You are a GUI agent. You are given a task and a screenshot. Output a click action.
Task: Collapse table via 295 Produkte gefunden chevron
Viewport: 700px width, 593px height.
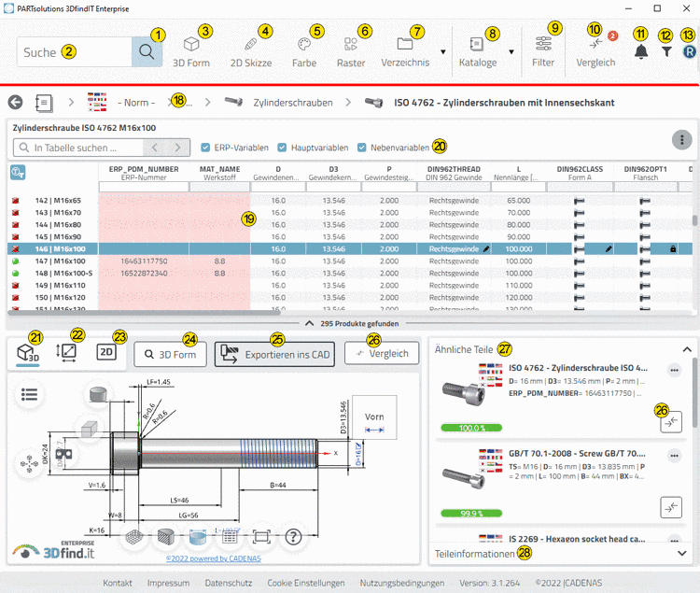point(309,323)
